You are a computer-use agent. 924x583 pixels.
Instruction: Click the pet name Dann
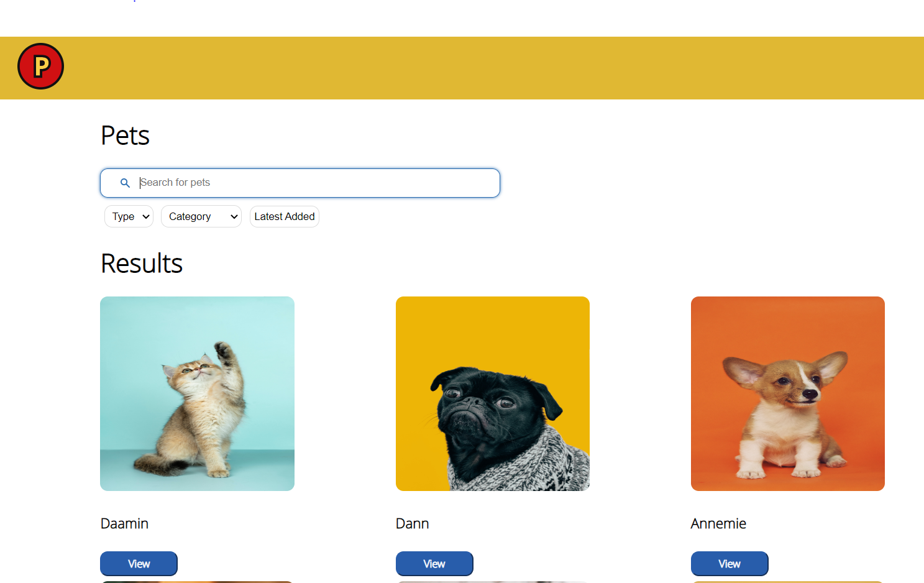[x=412, y=523]
